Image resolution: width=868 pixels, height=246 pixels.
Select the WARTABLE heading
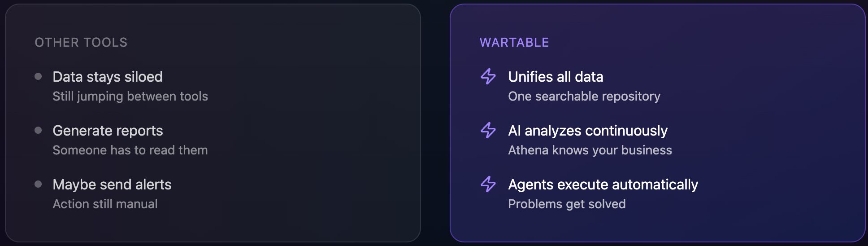[514, 42]
